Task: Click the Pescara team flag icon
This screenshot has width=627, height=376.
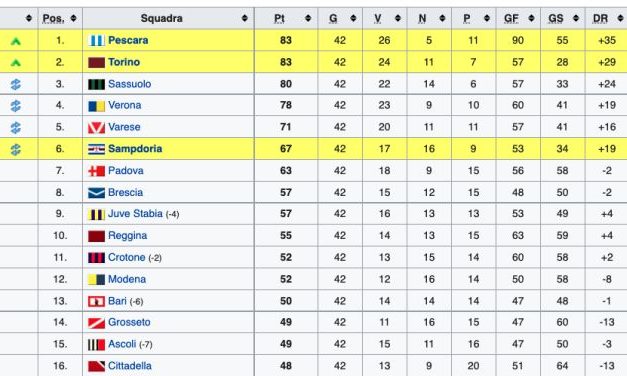Action: tap(96, 40)
